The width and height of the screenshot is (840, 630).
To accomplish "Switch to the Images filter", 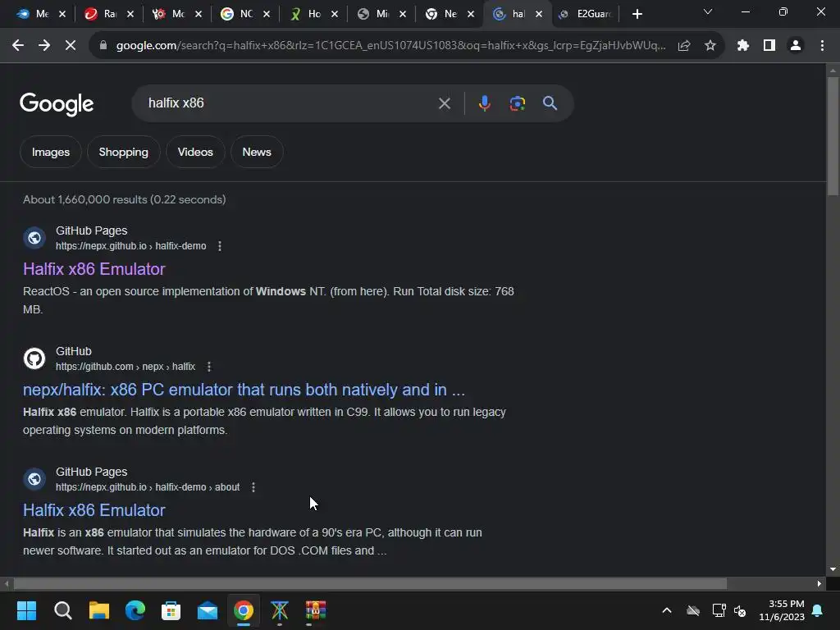I will pos(51,152).
